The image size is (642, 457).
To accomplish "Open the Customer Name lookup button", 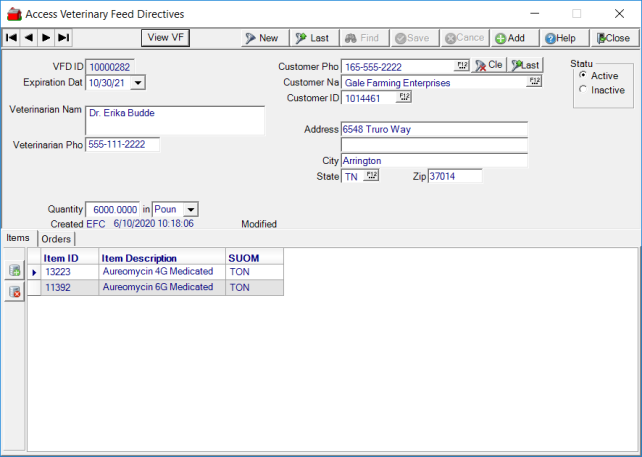I will pos(535,82).
